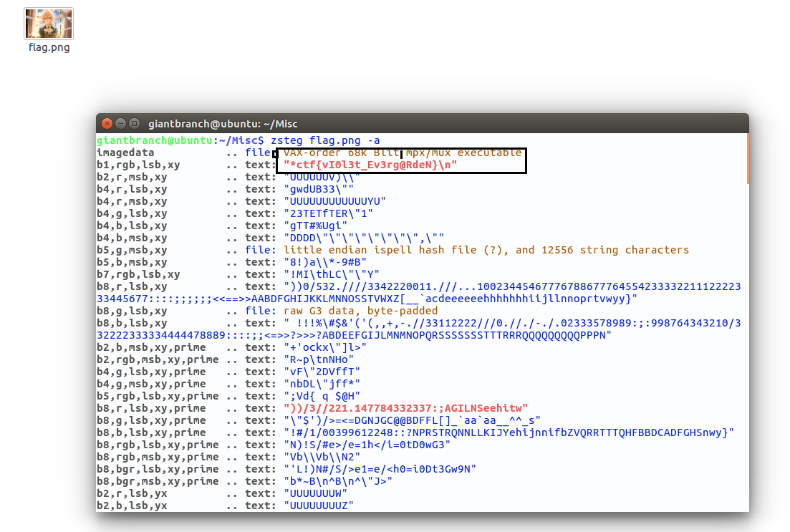This screenshot has width=790, height=532.
Task: Click the b8,b,lsb,xy,prime row label
Action: [151, 432]
